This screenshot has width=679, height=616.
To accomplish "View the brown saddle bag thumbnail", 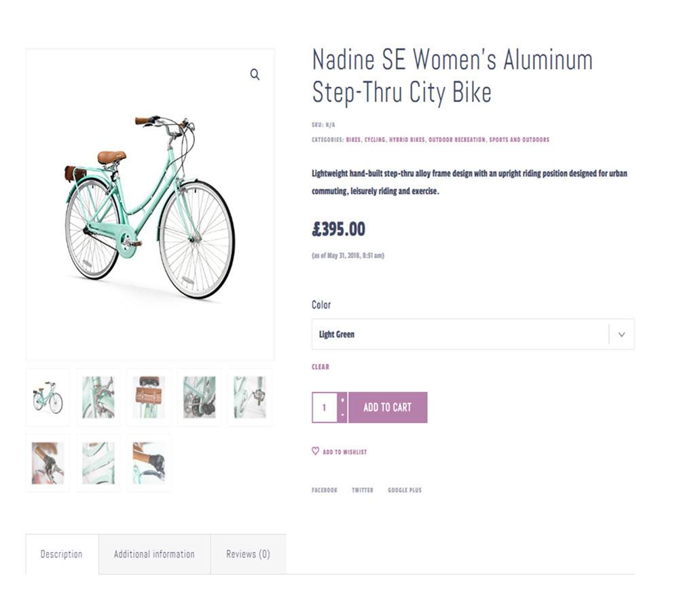I will (149, 397).
